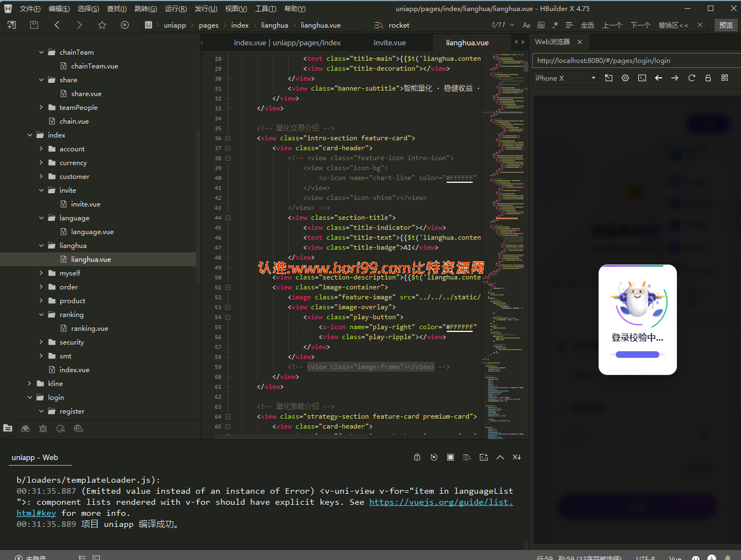Click the 全选 select-all search button
The image size is (741, 560).
point(587,25)
